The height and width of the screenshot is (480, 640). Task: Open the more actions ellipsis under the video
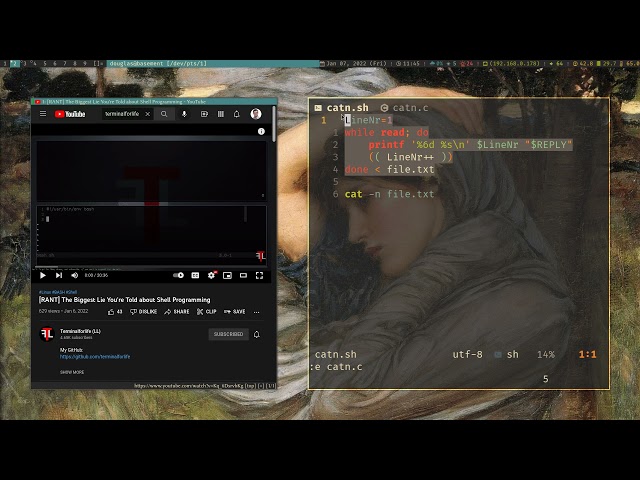(256, 312)
